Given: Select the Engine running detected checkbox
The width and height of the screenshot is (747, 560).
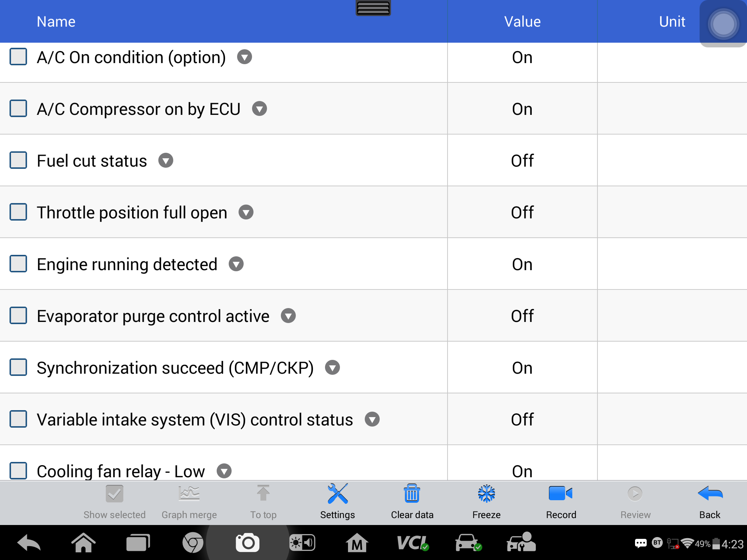Looking at the screenshot, I should tap(18, 264).
